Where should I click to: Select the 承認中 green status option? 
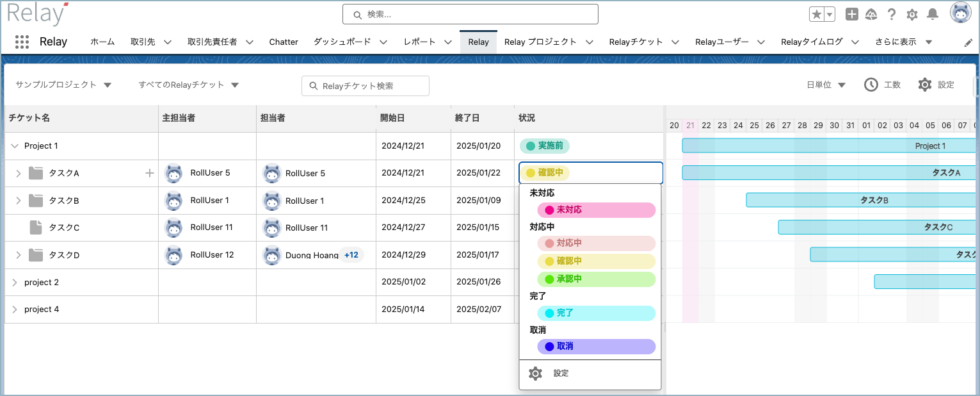597,279
